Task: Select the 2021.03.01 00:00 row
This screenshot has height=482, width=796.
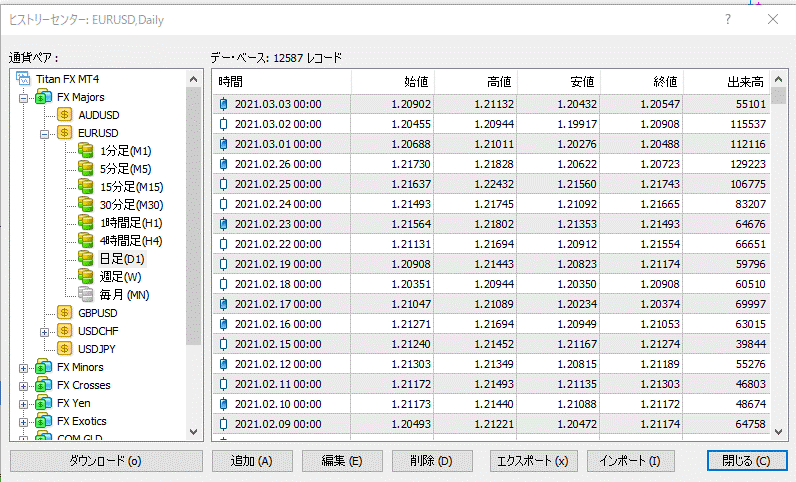Action: 491,144
